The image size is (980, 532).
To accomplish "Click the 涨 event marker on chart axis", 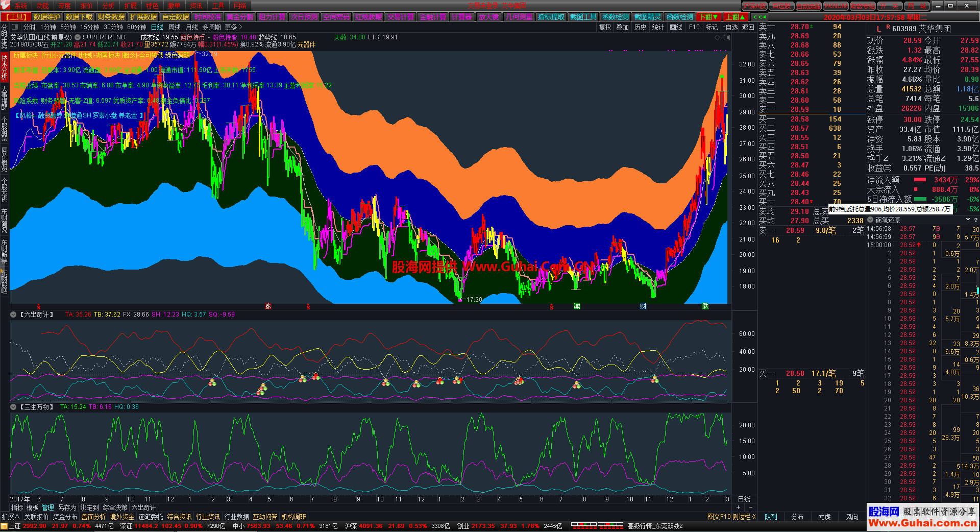I will pyautogui.click(x=268, y=306).
